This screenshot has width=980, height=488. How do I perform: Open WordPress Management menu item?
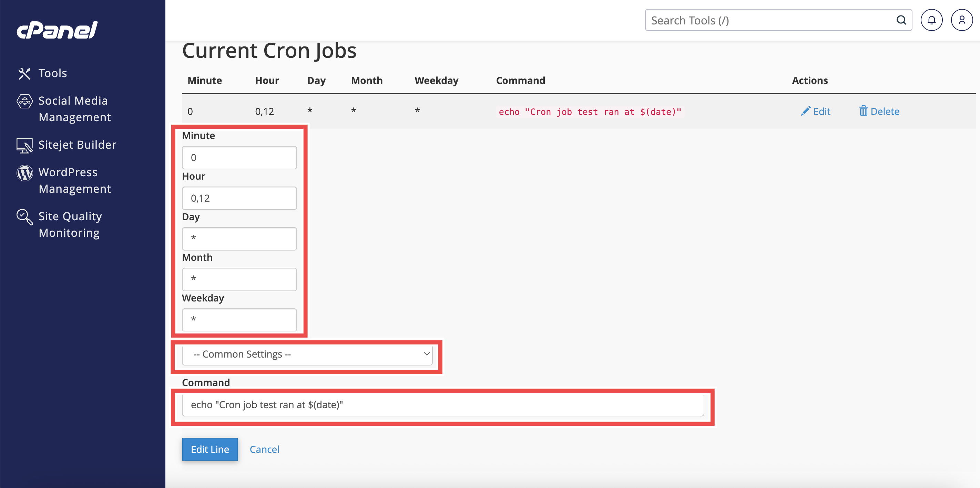tap(74, 181)
